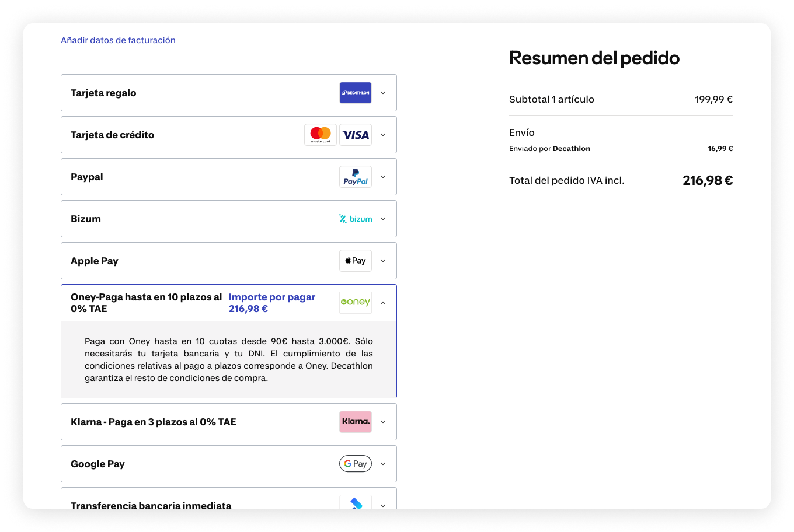
Task: Choose Google Pay payment option label
Action: (97, 464)
